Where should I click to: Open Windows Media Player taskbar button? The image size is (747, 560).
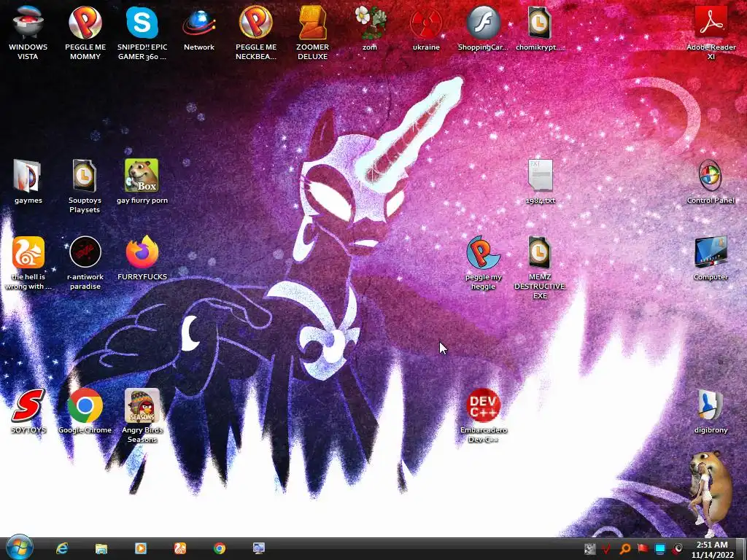[141, 548]
